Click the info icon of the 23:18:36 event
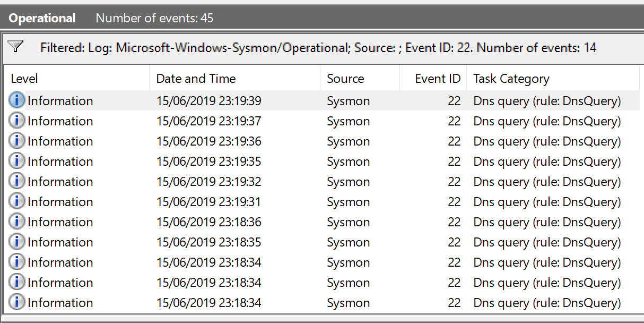 17,222
